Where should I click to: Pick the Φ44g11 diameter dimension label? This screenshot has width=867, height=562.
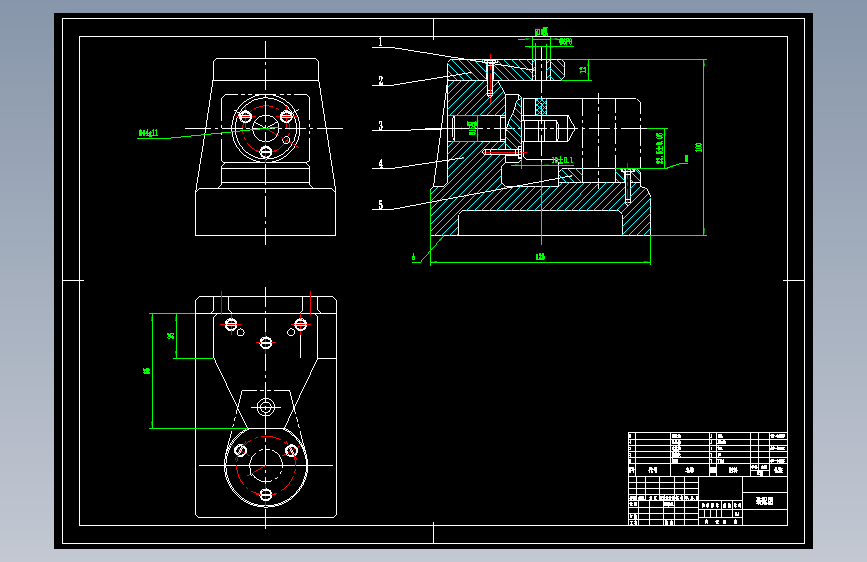(x=148, y=133)
